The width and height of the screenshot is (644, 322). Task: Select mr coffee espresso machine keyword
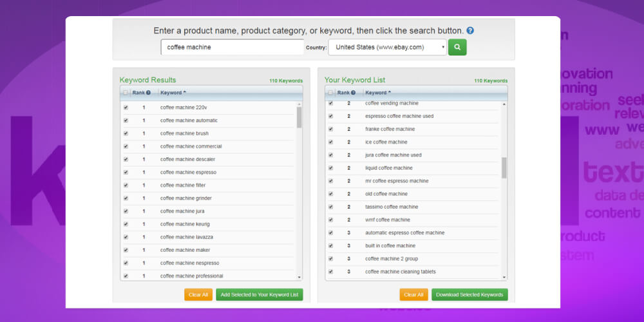click(x=397, y=181)
